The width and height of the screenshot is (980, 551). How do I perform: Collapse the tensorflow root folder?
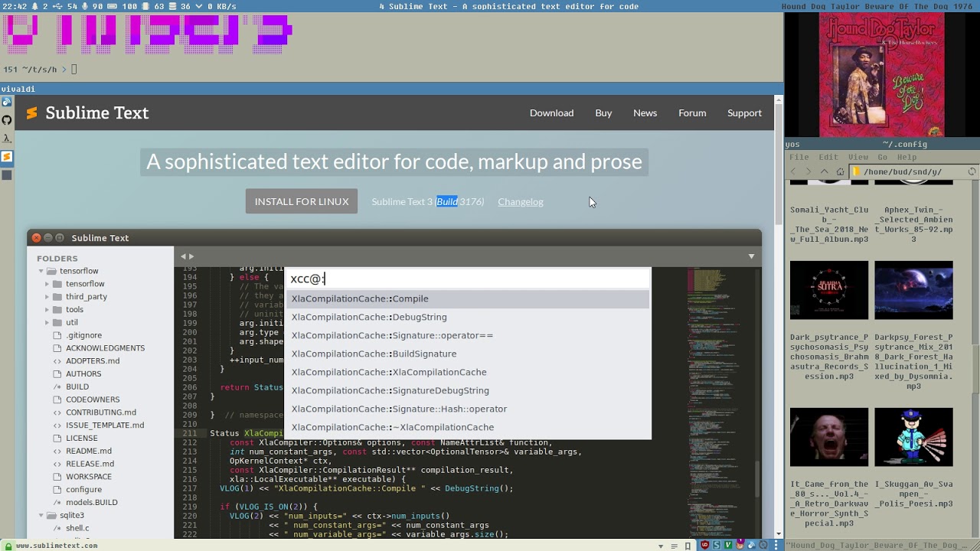coord(41,271)
